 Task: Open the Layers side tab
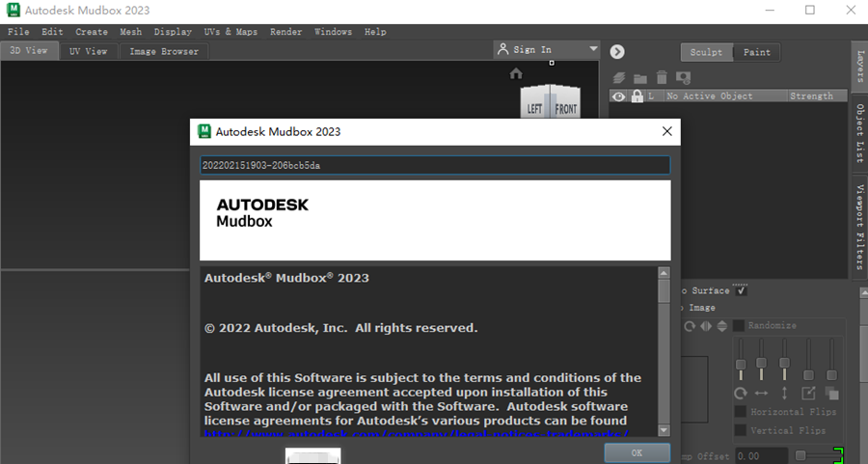860,67
